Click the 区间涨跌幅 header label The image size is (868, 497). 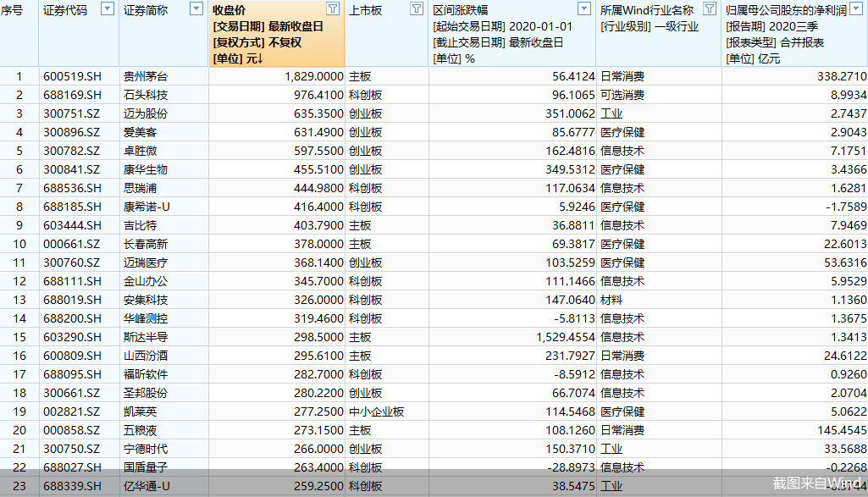pos(461,10)
